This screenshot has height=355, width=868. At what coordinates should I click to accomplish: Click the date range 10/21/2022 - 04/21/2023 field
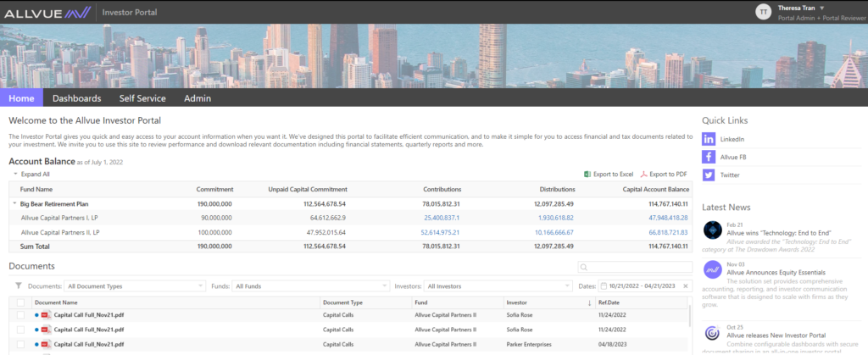pos(645,286)
